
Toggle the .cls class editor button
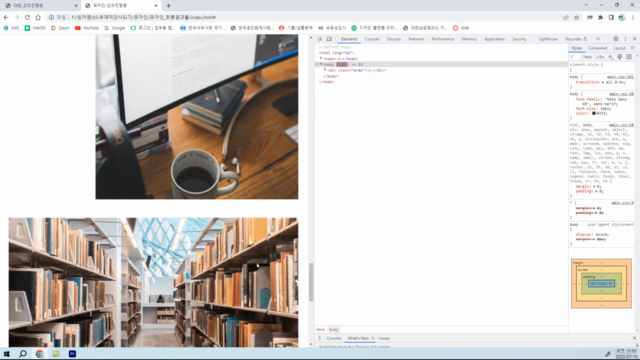[600, 57]
